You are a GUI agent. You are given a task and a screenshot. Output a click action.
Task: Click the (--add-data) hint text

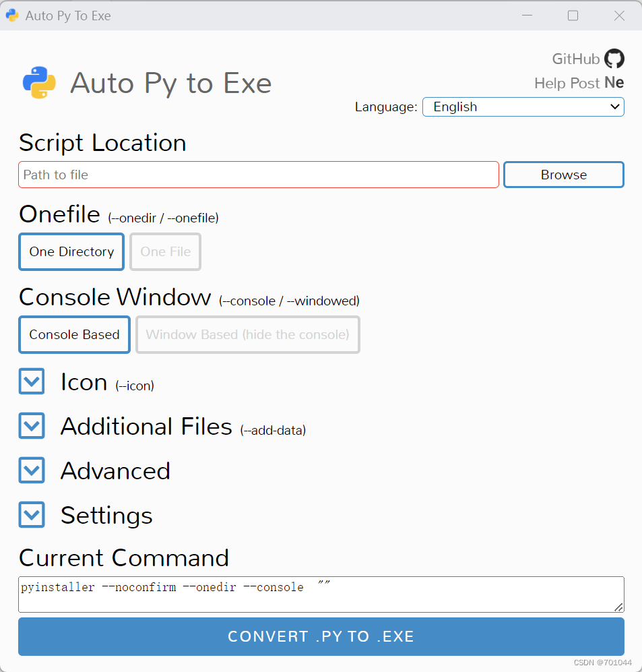tap(273, 430)
